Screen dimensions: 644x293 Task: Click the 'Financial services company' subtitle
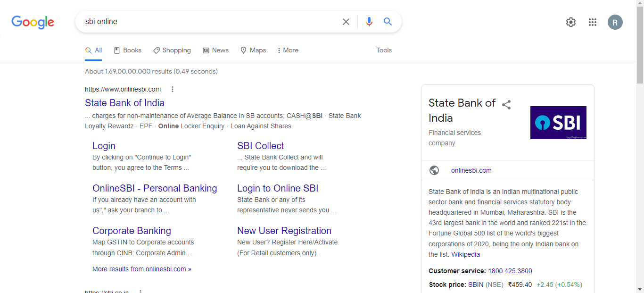[455, 138]
